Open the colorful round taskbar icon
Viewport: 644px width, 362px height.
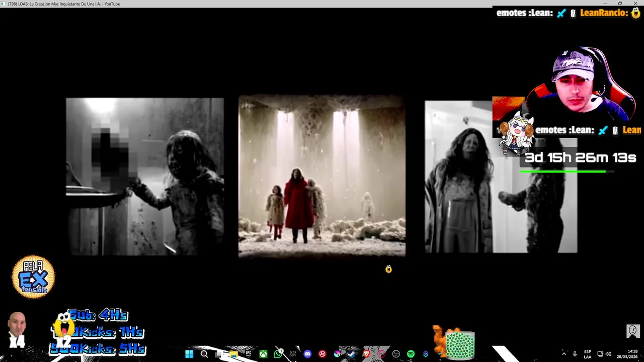click(337, 354)
